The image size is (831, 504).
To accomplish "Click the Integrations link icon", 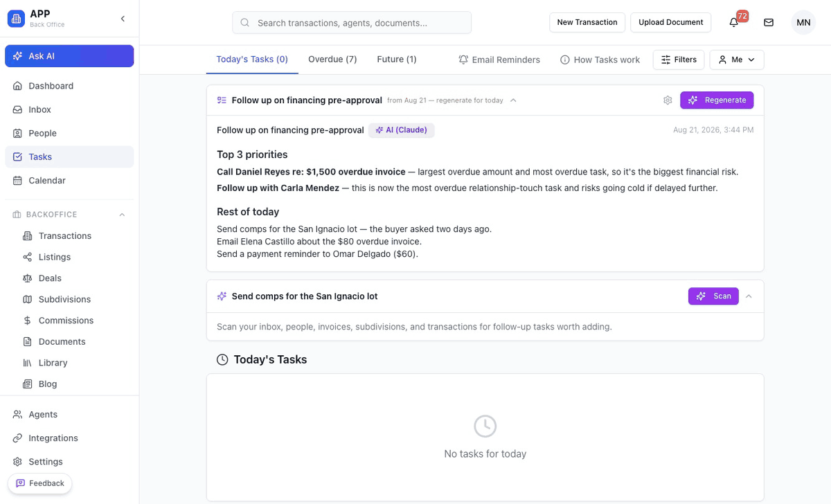I will [17, 438].
